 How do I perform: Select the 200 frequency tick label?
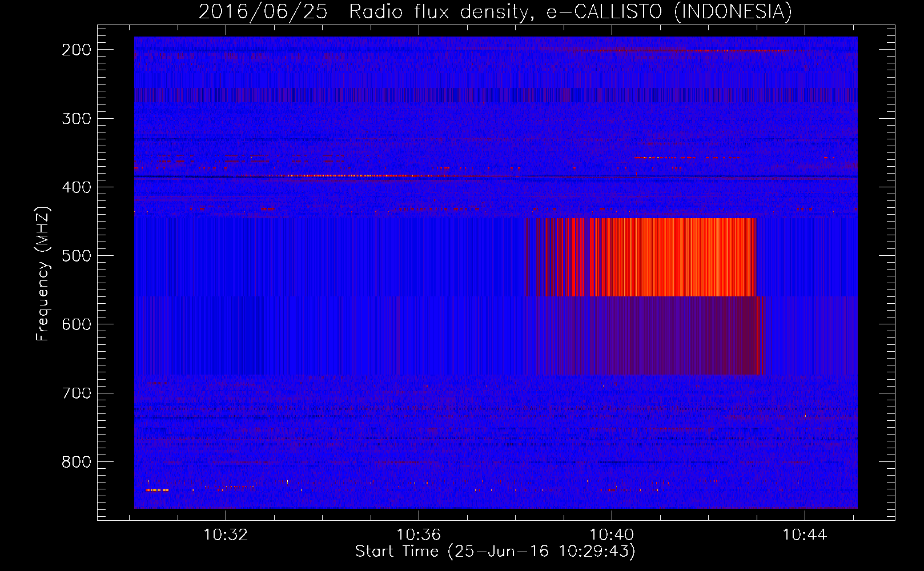pos(77,50)
